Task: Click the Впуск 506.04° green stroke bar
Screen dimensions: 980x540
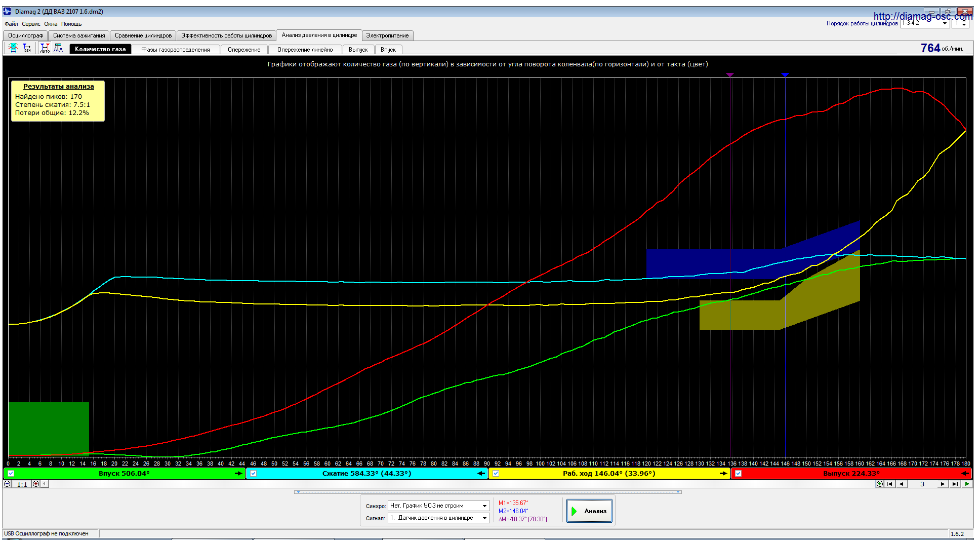Action: coord(124,474)
